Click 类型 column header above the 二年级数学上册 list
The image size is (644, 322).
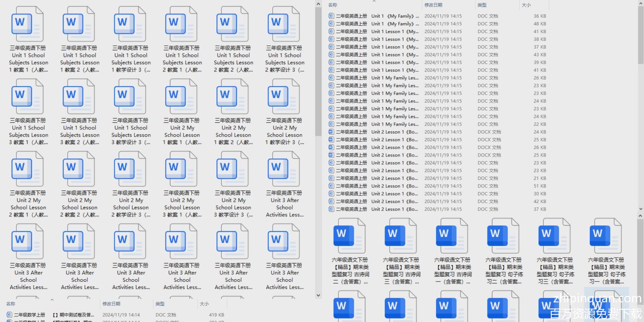pos(160,304)
